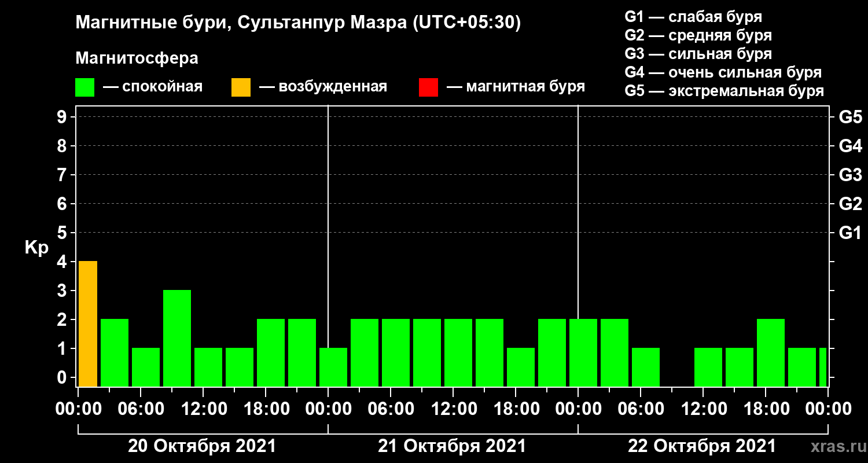The image size is (868, 463).
Task: Click the orange Kp 4 bar on 20 October
Action: coord(88,324)
